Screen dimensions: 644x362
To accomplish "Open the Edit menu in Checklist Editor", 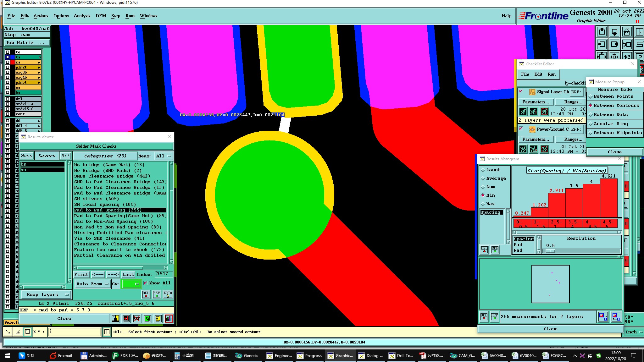I will [538, 74].
